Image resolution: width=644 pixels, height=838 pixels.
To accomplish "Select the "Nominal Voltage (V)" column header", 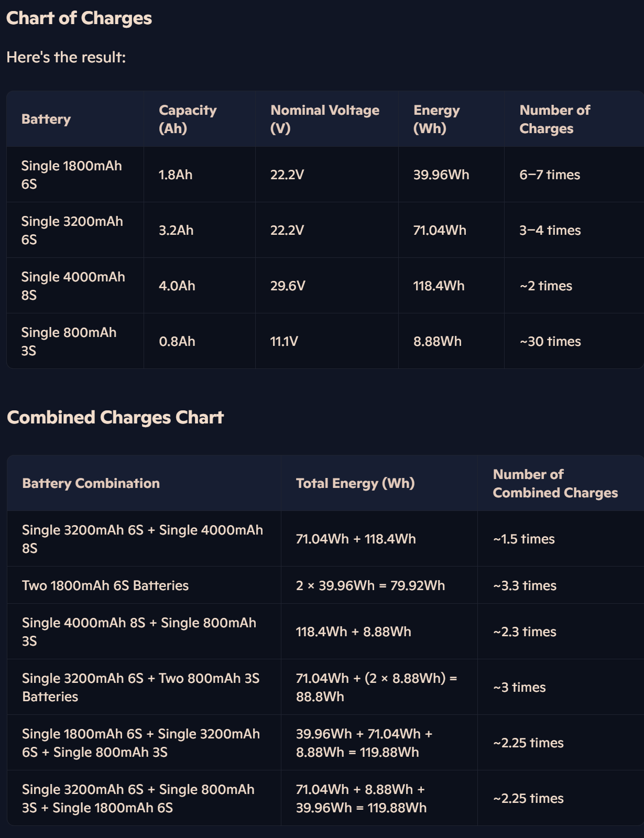I will point(324,119).
